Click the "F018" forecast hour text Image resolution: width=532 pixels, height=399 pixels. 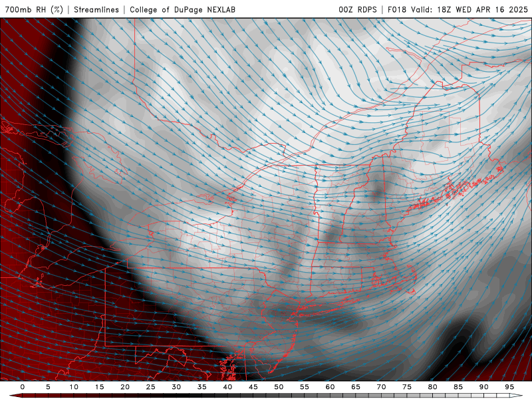pyautogui.click(x=397, y=9)
